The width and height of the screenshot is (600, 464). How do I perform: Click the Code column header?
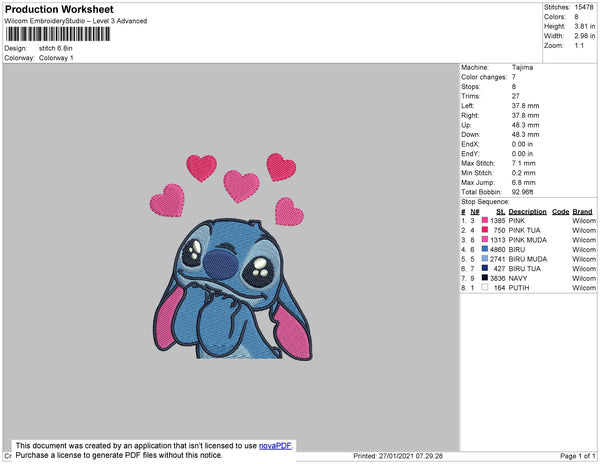pos(560,211)
